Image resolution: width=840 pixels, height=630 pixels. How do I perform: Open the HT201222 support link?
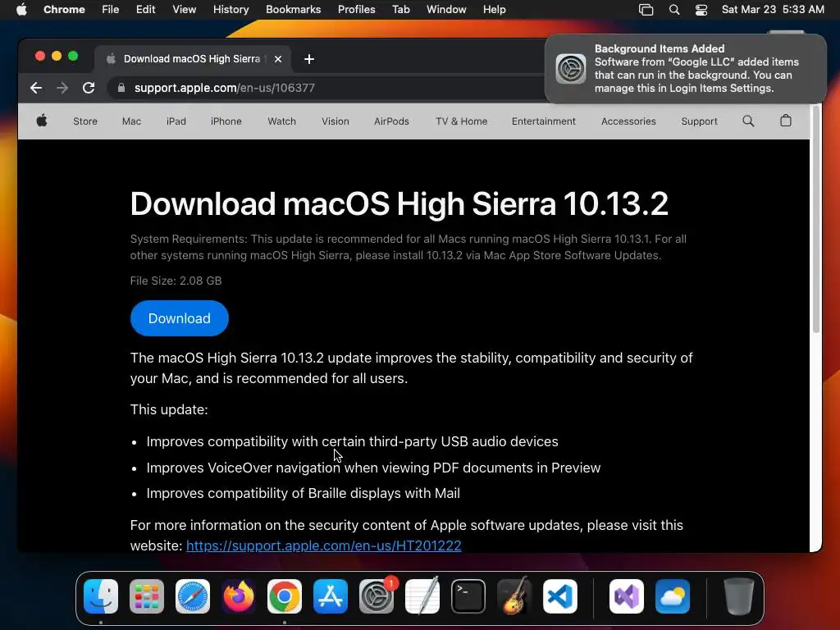pos(323,546)
